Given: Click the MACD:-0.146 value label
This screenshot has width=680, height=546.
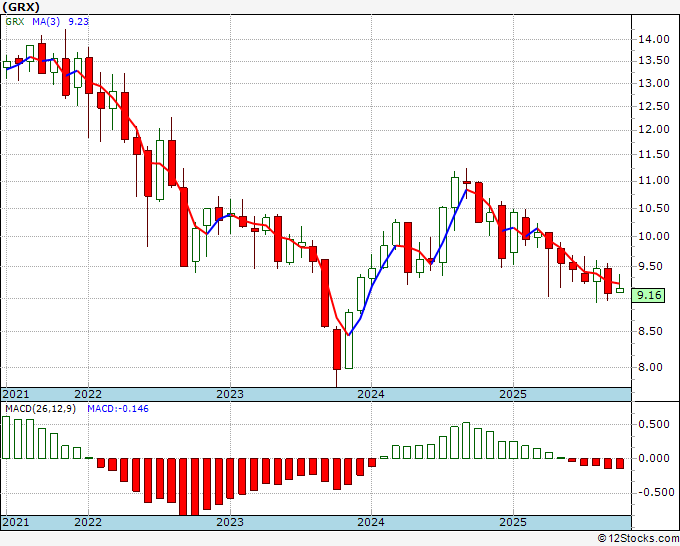Looking at the screenshot, I should (118, 409).
